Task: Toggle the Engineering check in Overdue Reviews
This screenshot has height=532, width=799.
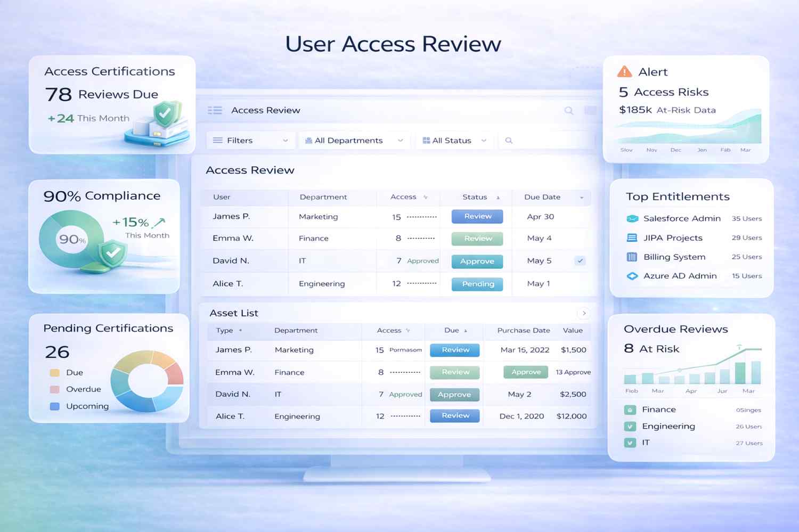Action: (630, 426)
